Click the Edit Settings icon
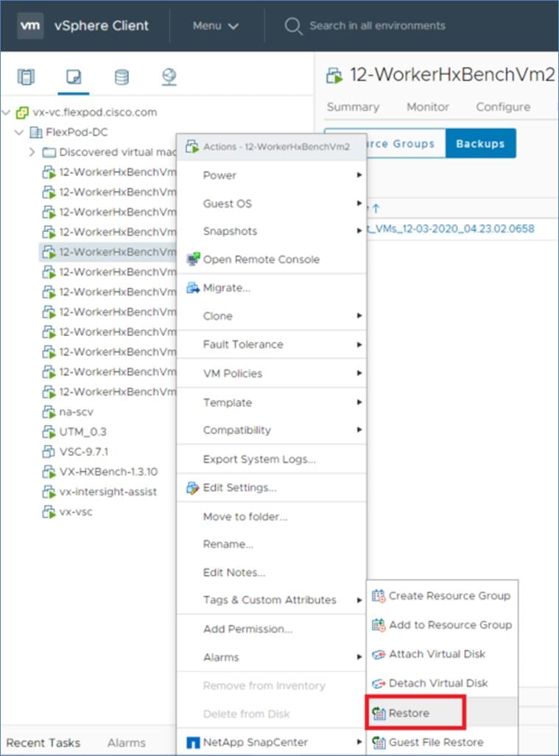This screenshot has height=756, width=559. click(x=193, y=488)
